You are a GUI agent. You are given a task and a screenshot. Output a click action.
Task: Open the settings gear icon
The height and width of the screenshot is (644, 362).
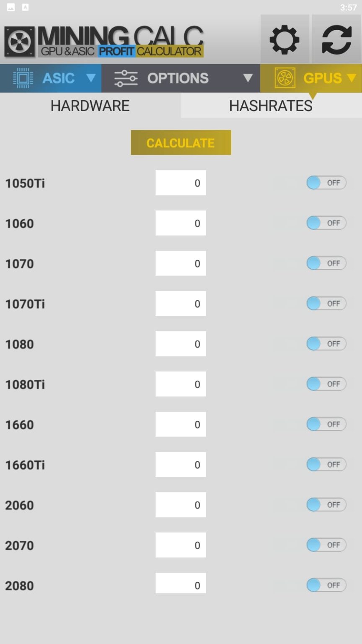click(x=285, y=39)
